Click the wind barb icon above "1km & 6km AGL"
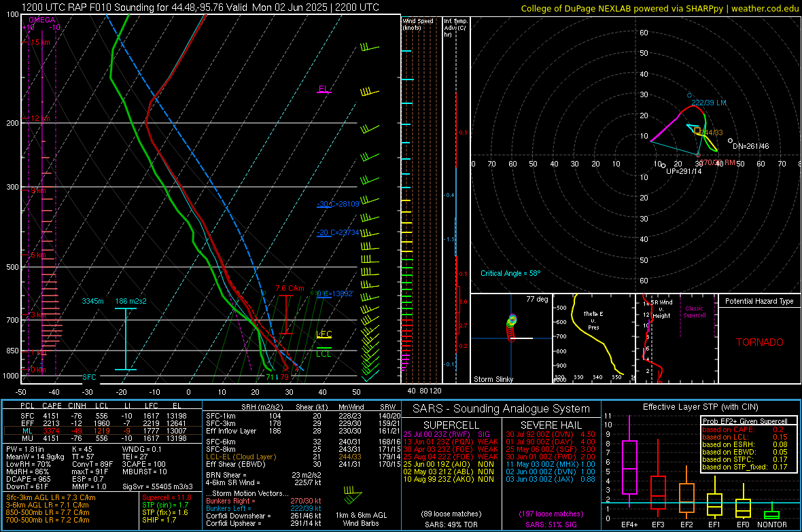The height and width of the screenshot is (532, 802). coord(353,495)
